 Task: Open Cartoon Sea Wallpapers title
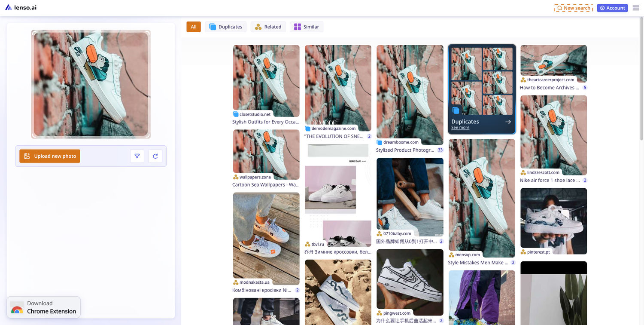(x=266, y=185)
